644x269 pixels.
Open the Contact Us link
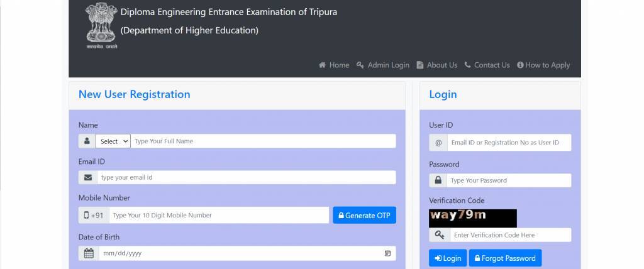(x=487, y=65)
